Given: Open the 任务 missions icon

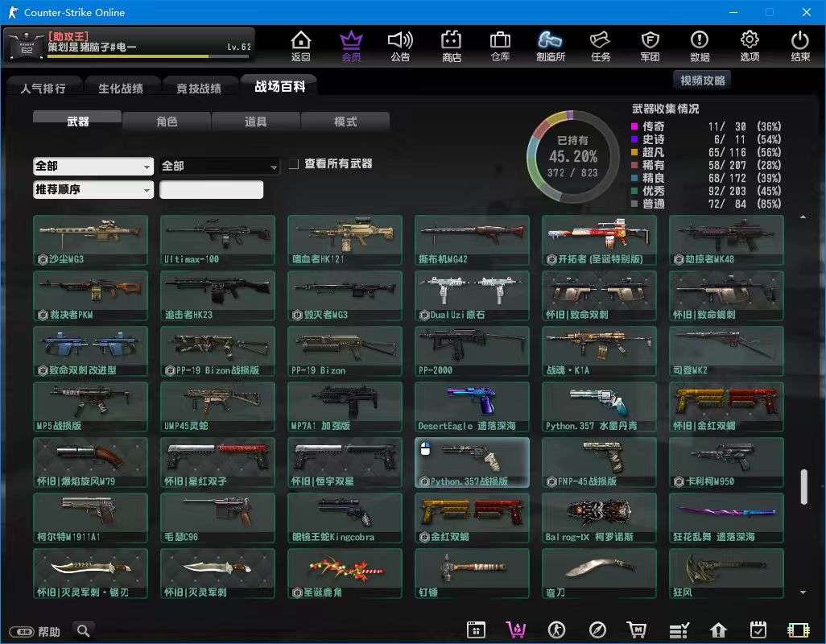Looking at the screenshot, I should pyautogui.click(x=601, y=46).
